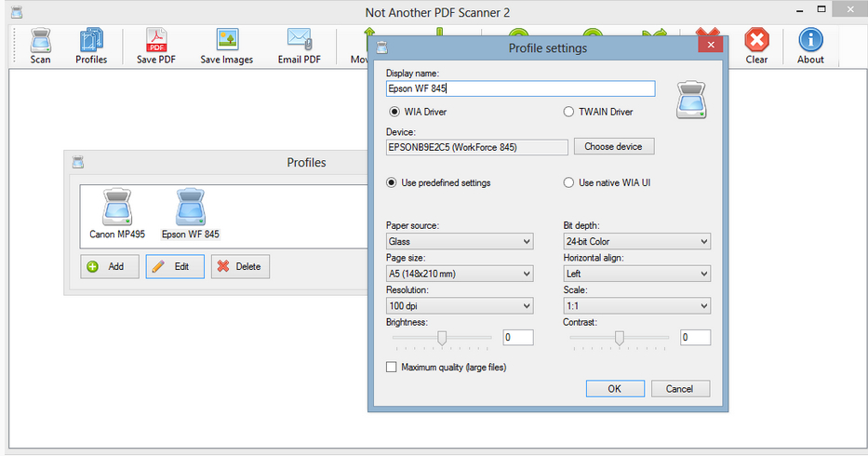
Task: Select the TWAIN Driver radio button
Action: [568, 112]
